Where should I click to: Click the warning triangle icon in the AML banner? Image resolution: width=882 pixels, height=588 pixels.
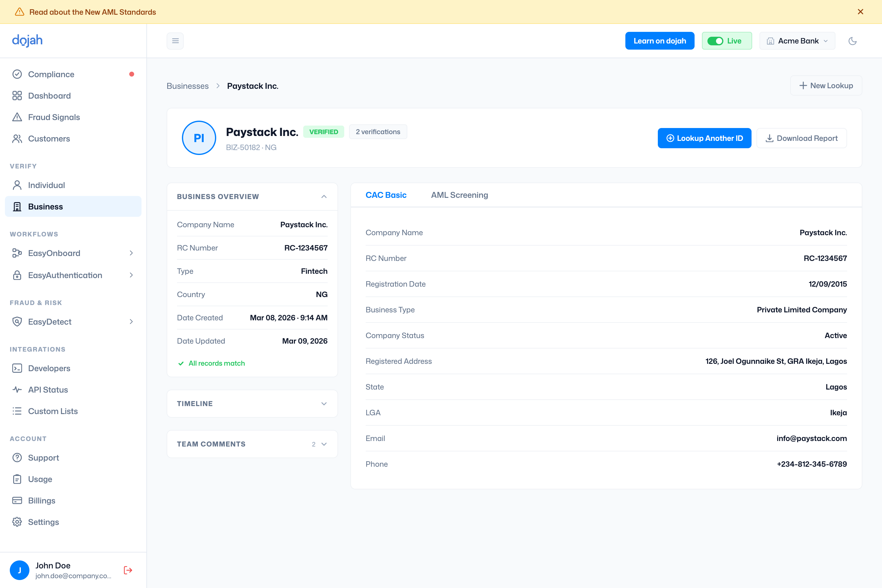pos(20,12)
